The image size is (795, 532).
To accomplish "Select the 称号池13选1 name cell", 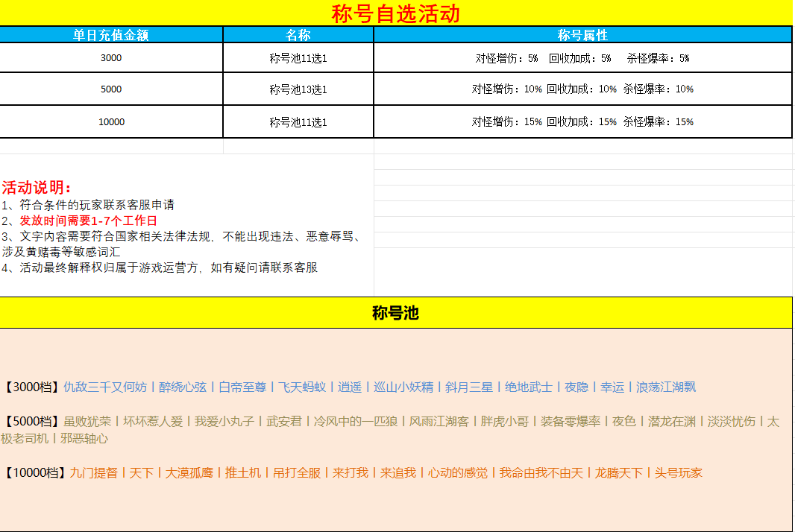I will tap(298, 89).
